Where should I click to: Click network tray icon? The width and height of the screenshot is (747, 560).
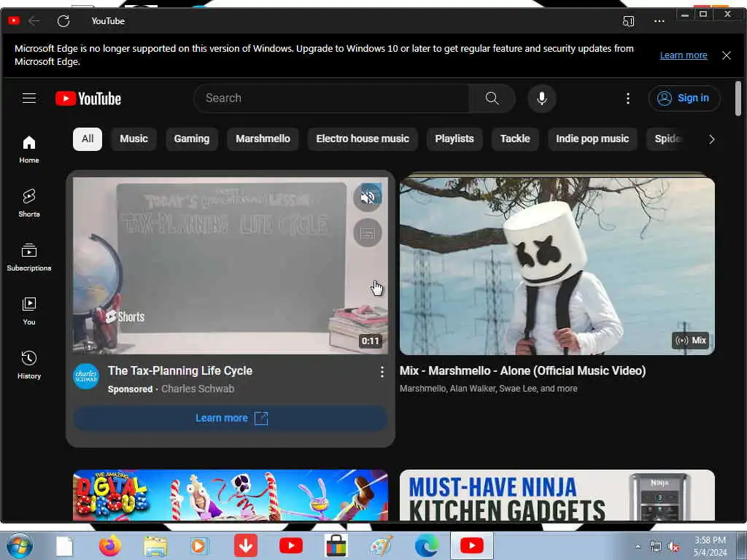pos(656,547)
